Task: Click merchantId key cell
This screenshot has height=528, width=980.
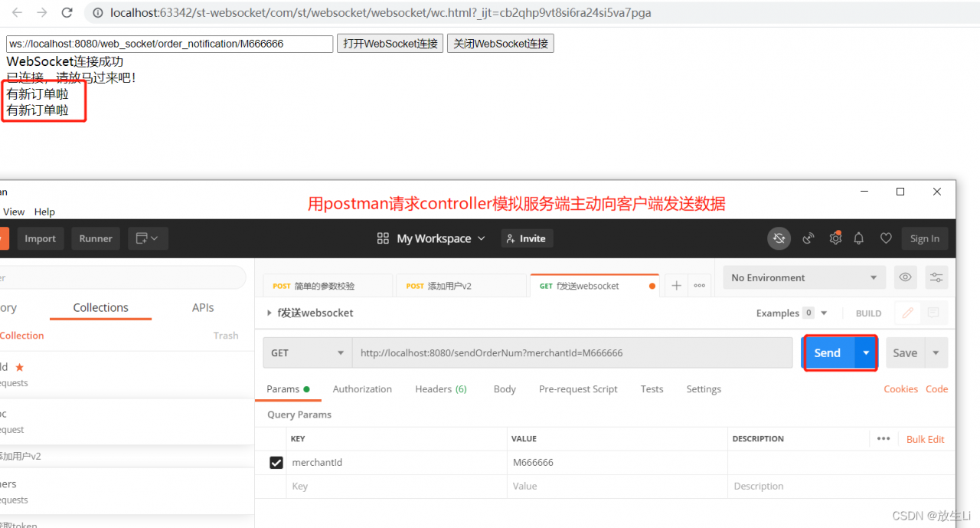Action: pyautogui.click(x=397, y=462)
